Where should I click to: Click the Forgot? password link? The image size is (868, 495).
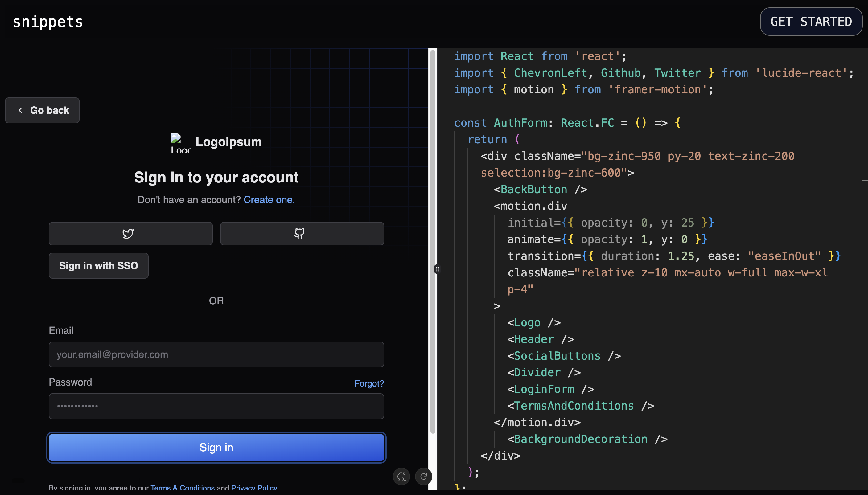(369, 383)
